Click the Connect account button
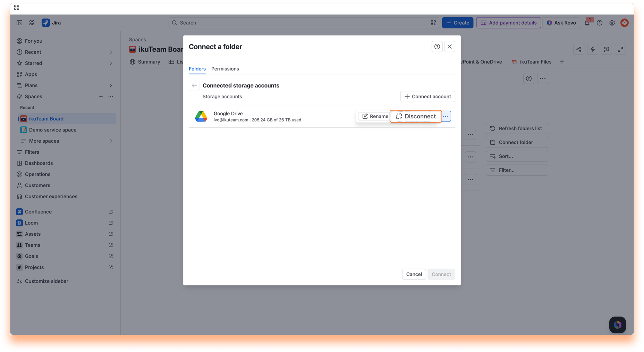644x352 pixels. pos(427,97)
